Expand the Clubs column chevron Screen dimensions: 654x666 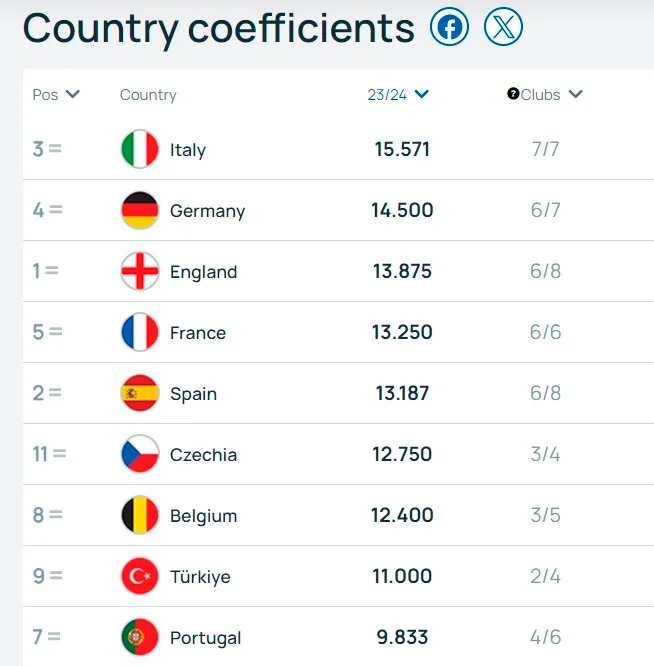[x=575, y=95]
